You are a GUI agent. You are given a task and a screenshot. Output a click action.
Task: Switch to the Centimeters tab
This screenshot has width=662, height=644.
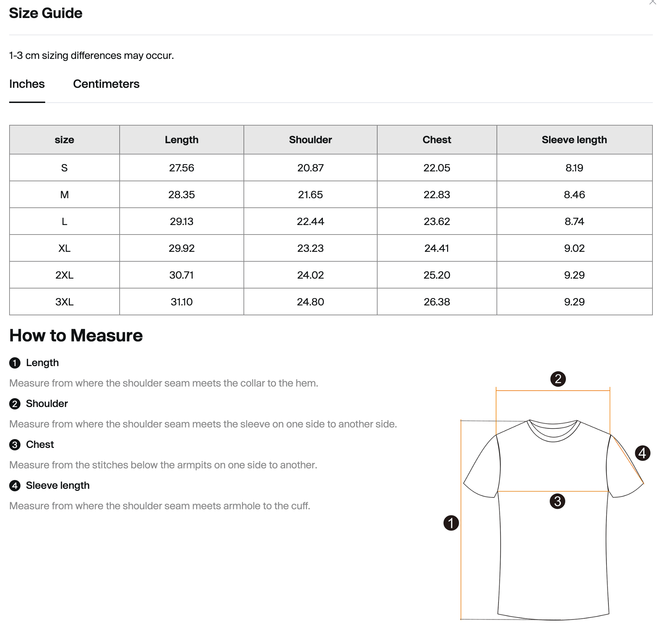106,84
